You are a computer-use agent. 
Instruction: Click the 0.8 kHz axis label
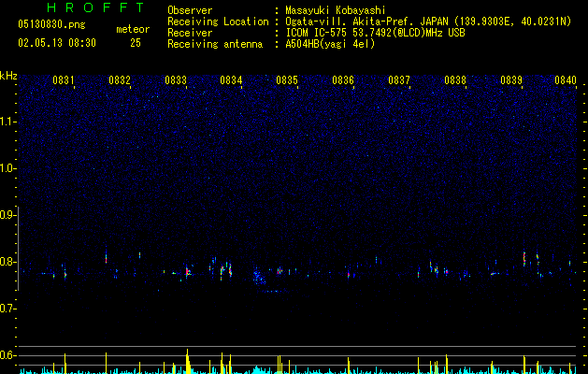click(x=7, y=262)
